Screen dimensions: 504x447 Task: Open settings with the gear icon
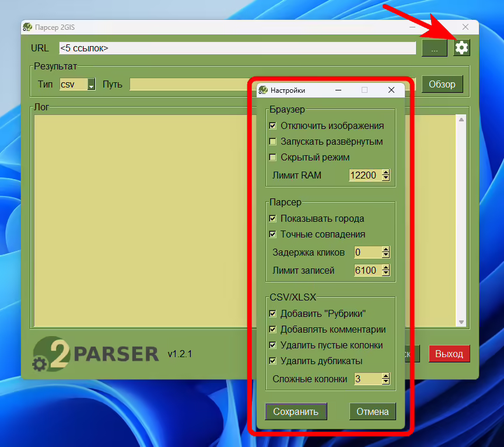coord(461,48)
